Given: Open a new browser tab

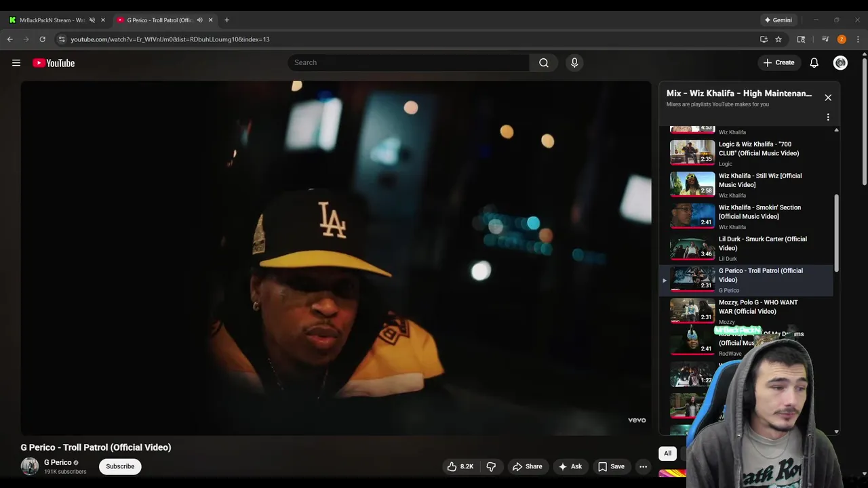Looking at the screenshot, I should point(226,20).
